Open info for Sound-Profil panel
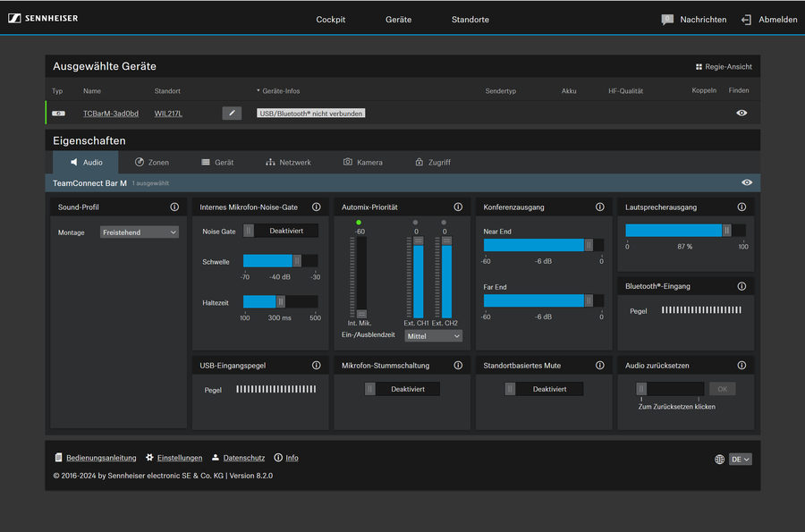Viewport: 805px width, 532px height. tap(174, 207)
